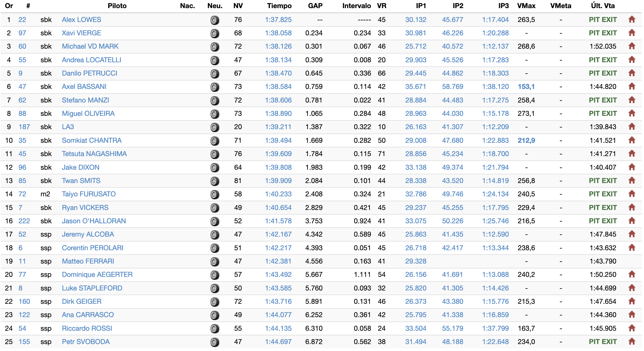Click the house icon in Alex LOWES row
The image size is (644, 351).
point(632,20)
